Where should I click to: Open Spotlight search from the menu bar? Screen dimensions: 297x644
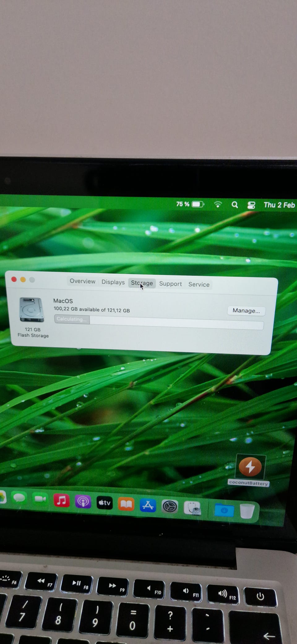[x=235, y=205]
